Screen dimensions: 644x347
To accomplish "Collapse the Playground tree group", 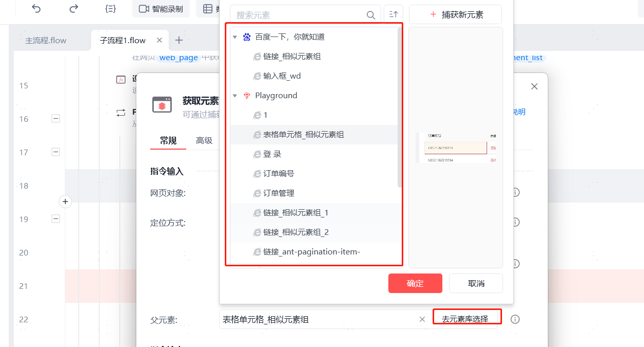I will 235,96.
